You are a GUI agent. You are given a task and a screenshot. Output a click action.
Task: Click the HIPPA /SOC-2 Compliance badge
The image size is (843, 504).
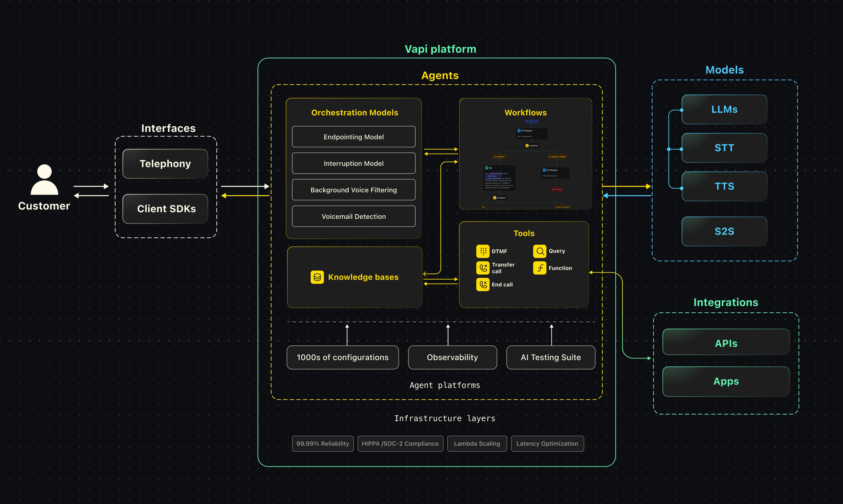coord(400,444)
